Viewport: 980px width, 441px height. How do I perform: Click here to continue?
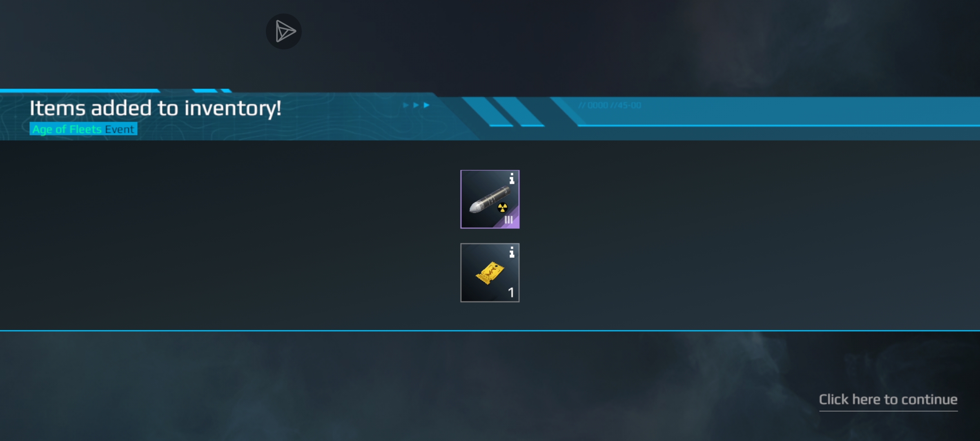(888, 399)
